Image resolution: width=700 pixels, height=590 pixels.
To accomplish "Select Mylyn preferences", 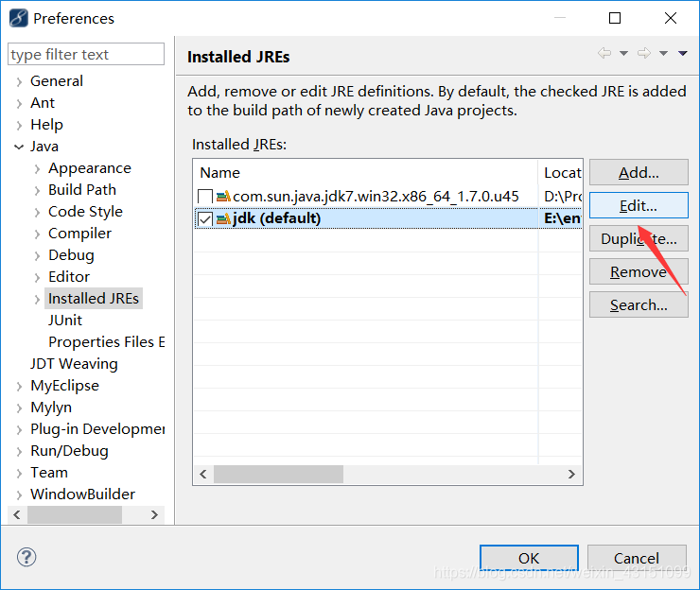I will click(x=51, y=408).
